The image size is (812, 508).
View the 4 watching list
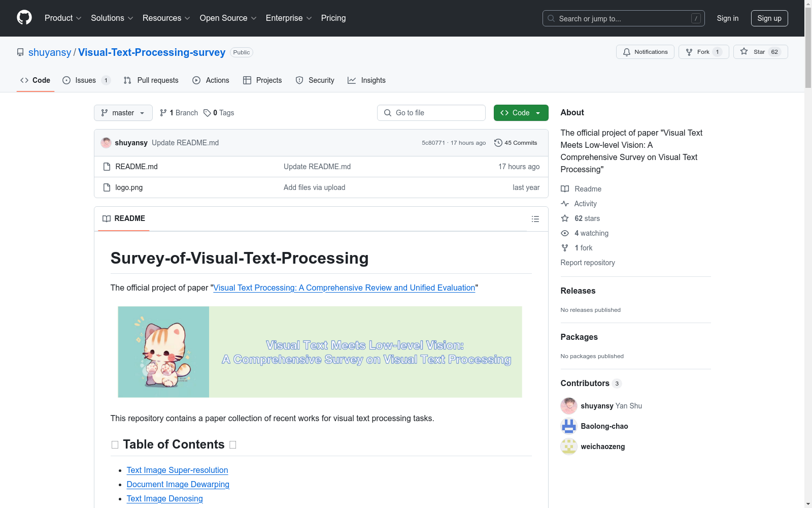coord(585,233)
